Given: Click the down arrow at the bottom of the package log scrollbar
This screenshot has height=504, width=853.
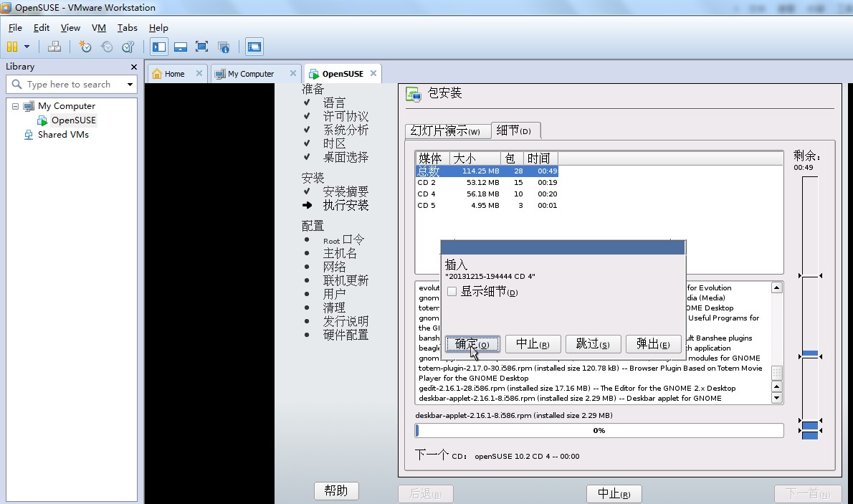Looking at the screenshot, I should click(x=777, y=398).
